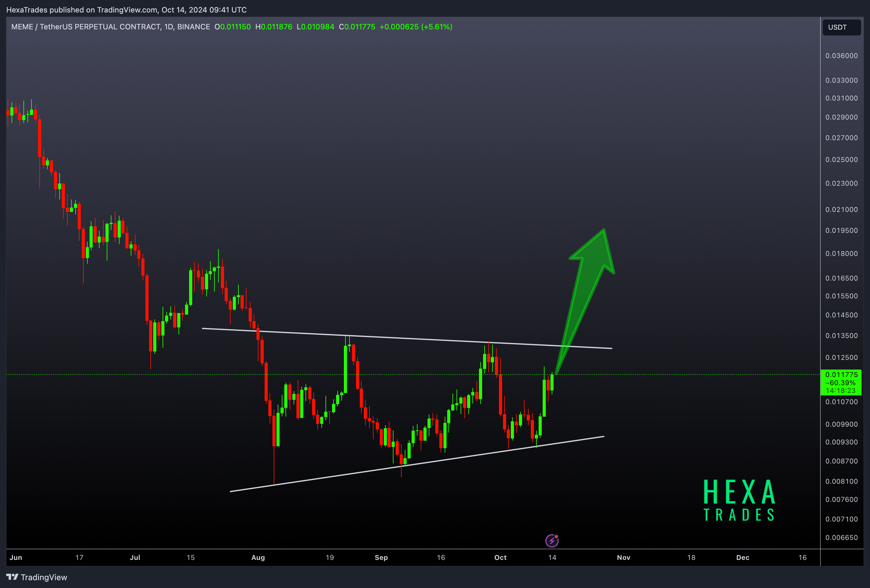870x588 pixels.
Task: Click the 0.021000 price axis label
Action: pos(842,210)
